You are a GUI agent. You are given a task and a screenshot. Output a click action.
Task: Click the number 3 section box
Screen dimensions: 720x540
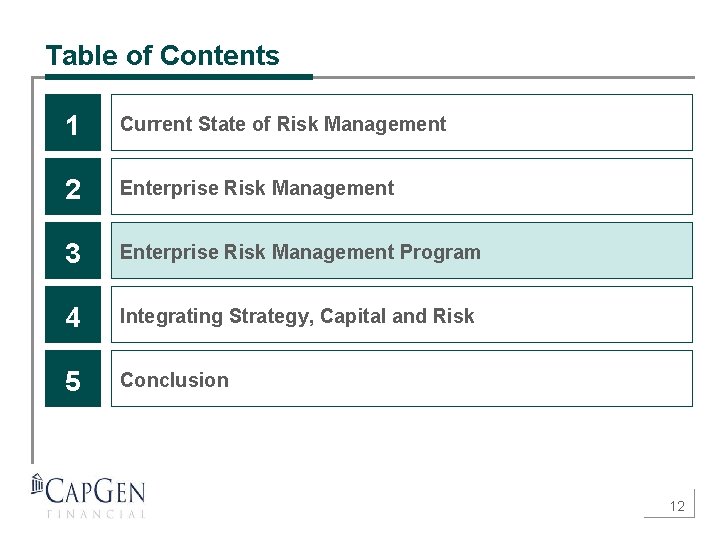pos(73,251)
